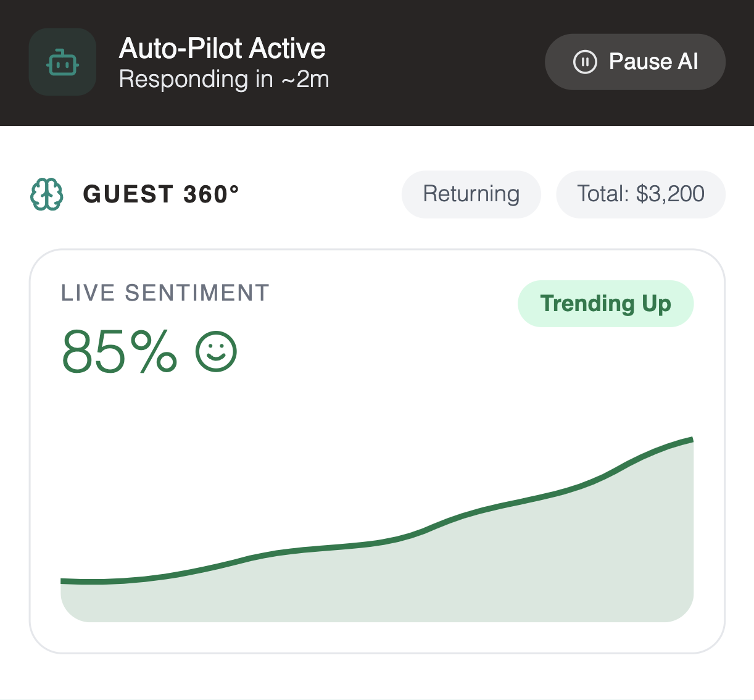The image size is (754, 700).
Task: Click the "Responding in ~2m" status text
Action: [x=224, y=80]
